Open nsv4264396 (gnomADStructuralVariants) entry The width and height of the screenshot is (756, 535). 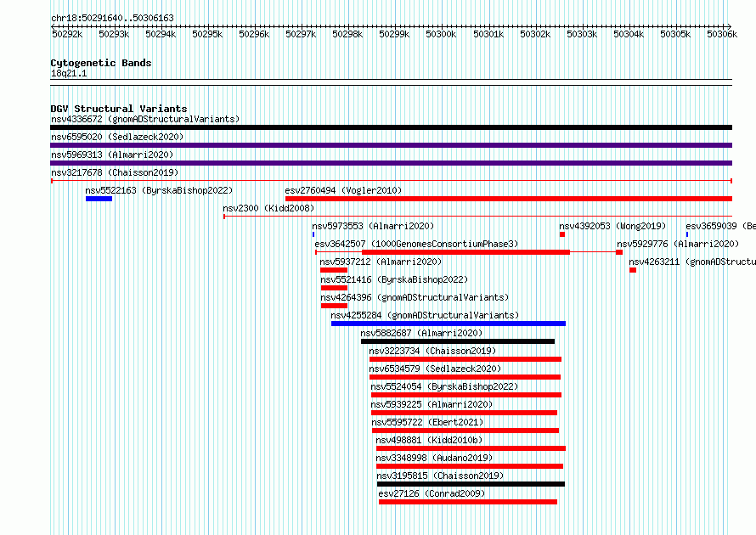415,297
